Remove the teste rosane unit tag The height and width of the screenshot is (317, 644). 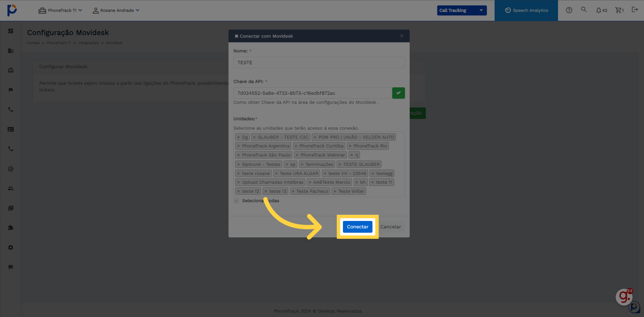tap(239, 174)
